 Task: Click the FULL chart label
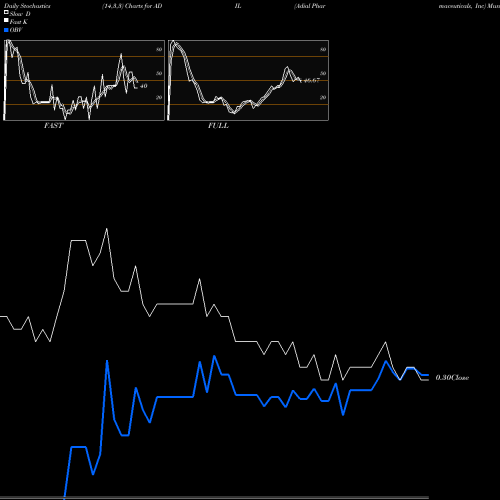218,126
